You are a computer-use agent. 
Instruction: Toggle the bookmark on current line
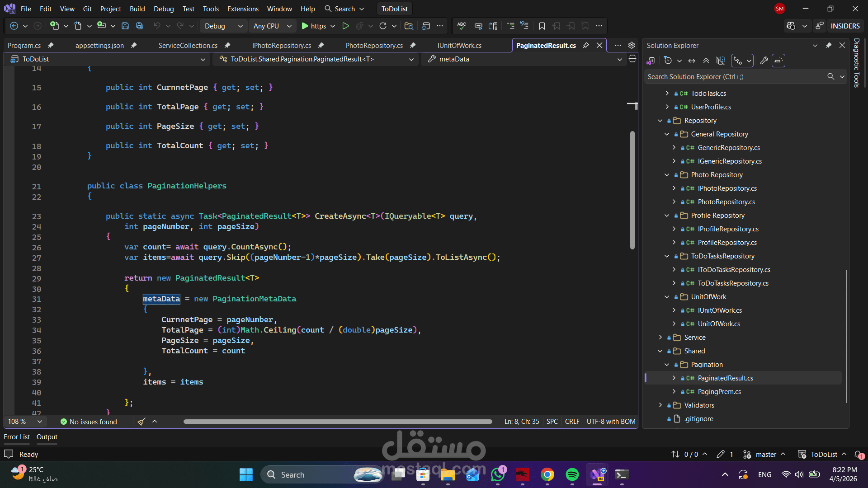[x=542, y=26]
